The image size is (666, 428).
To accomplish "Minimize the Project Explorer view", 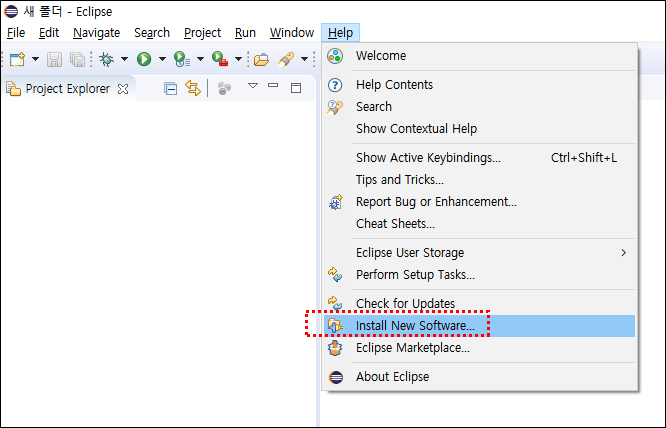I will [273, 85].
